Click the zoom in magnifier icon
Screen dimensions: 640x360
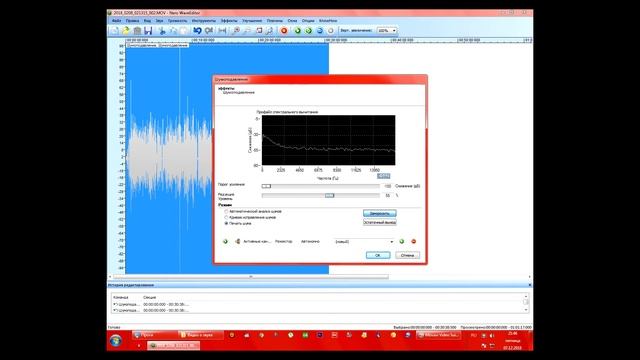pos(236,31)
